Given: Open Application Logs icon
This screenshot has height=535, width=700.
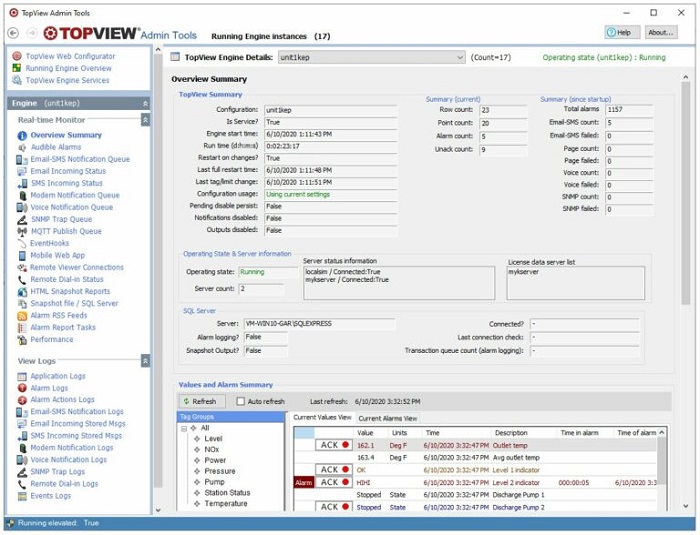Looking at the screenshot, I should [x=22, y=376].
